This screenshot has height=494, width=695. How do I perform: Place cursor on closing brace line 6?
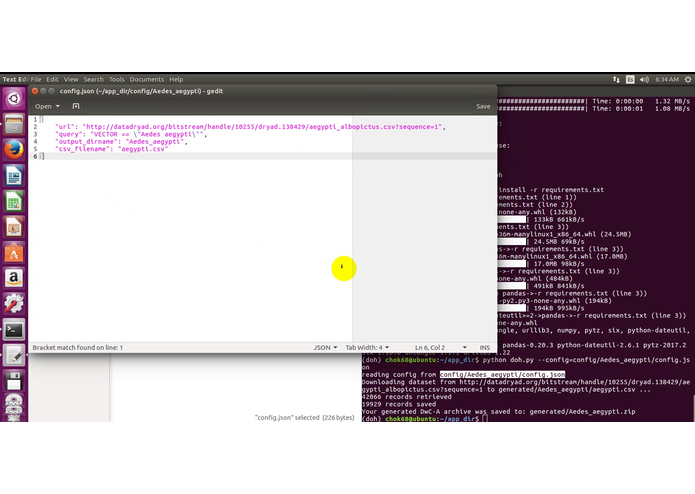pos(43,156)
